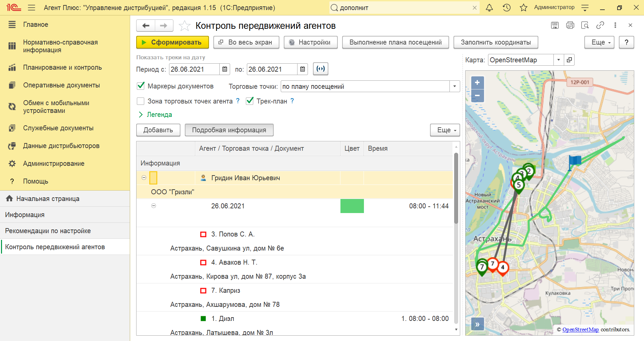644x341 pixels.
Task: Go back with left arrow
Action: [146, 25]
